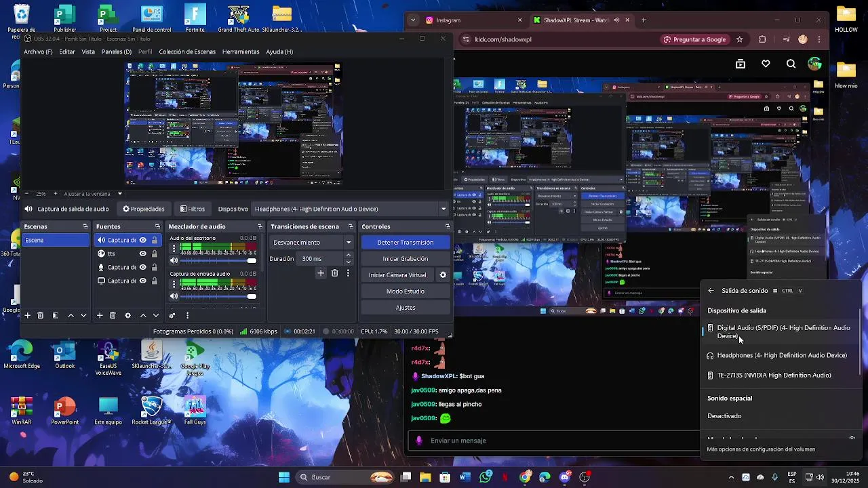This screenshot has height=488, width=868.
Task: Add a scene transition with plus icon
Action: pos(321,273)
